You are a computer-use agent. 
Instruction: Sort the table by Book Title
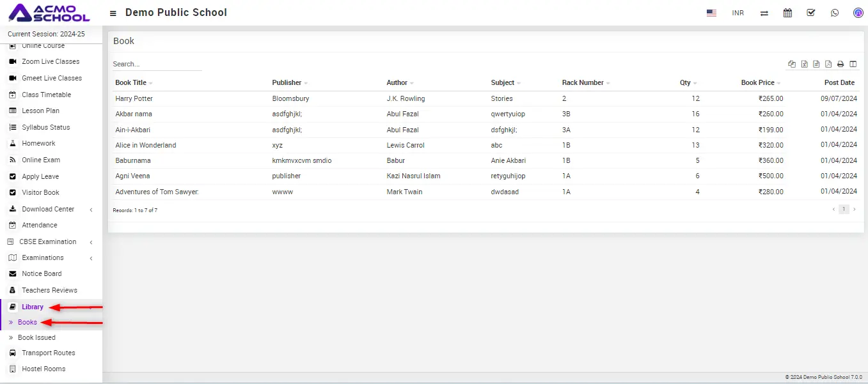pyautogui.click(x=131, y=82)
